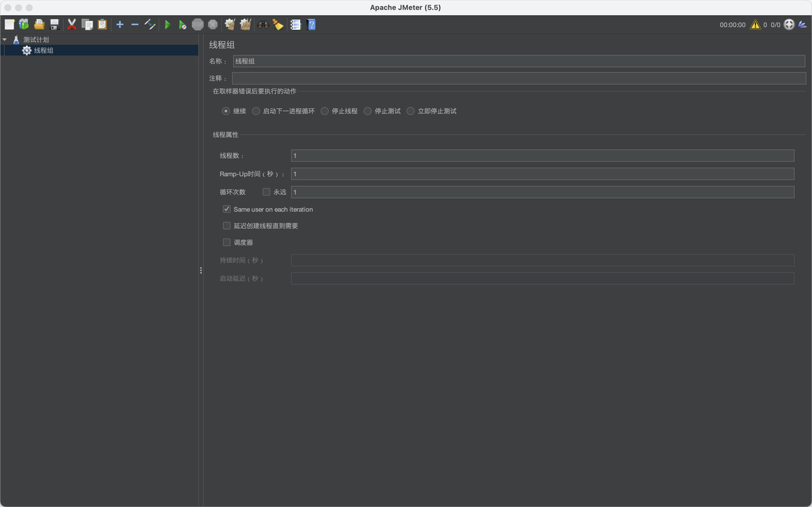Viewport: 812px width, 507px height.
Task: Click the gear icon beside 线程组 in the tree
Action: click(x=27, y=50)
